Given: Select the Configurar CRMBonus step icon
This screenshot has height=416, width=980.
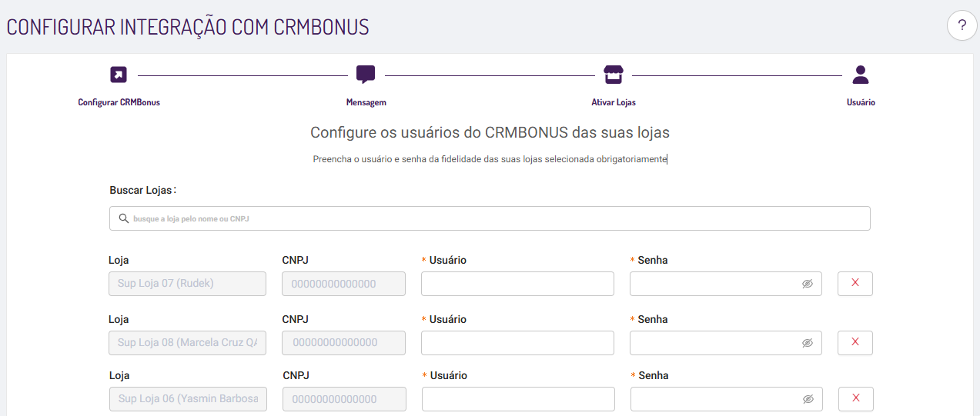Looking at the screenshot, I should point(119,75).
